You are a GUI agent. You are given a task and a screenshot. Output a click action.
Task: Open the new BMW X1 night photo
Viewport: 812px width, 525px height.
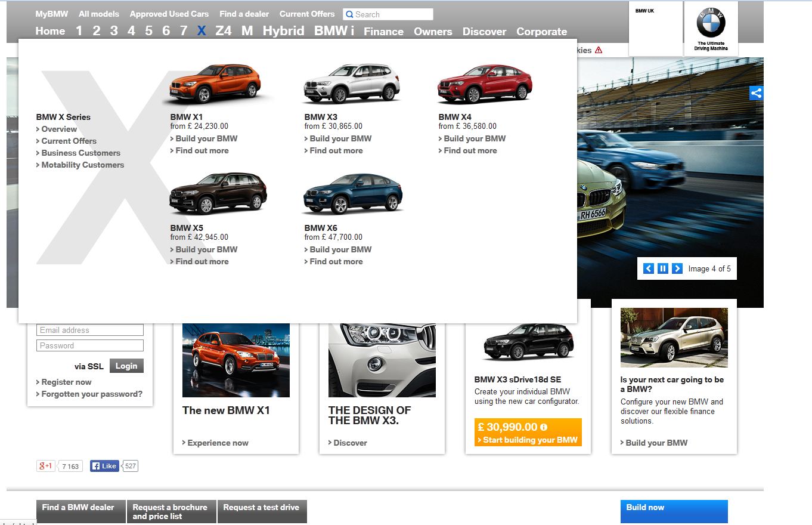click(236, 360)
